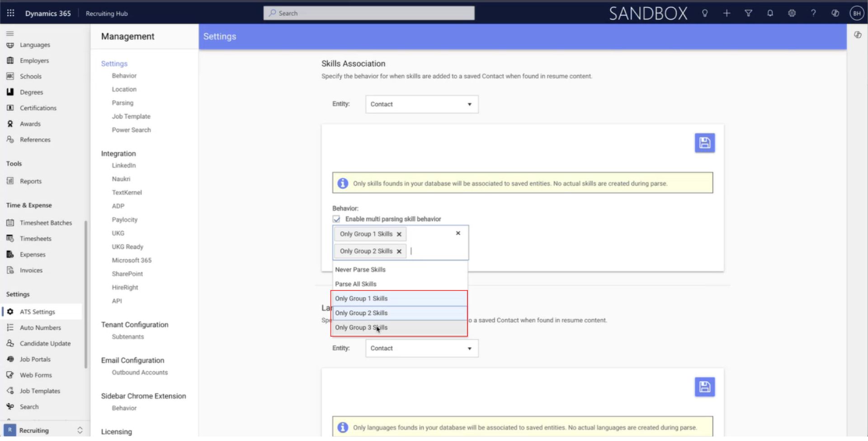Open Paylocity integration
Screen dimensions: 868x441
125,220
